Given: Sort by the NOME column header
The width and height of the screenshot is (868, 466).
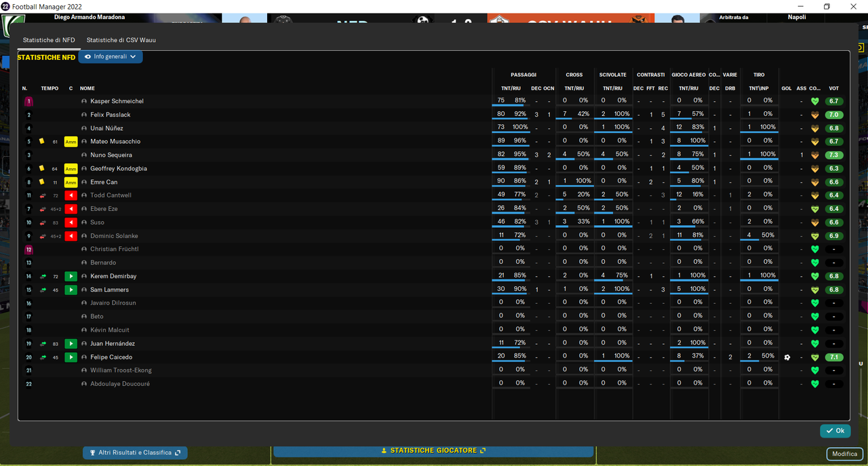Looking at the screenshot, I should click(87, 88).
